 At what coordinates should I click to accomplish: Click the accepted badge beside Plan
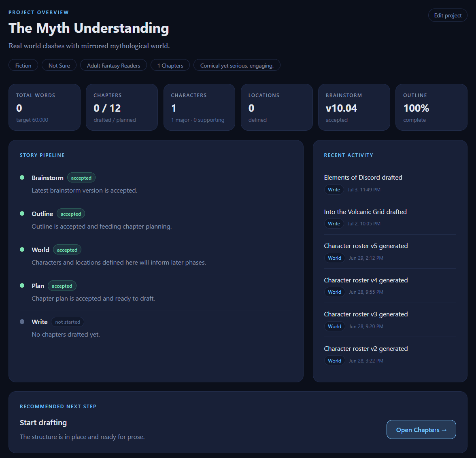(x=62, y=286)
